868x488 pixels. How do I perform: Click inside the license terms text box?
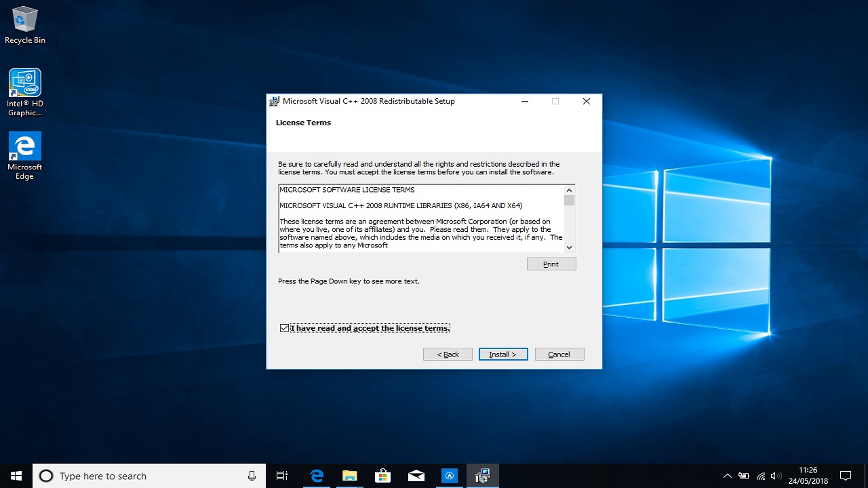tap(421, 218)
